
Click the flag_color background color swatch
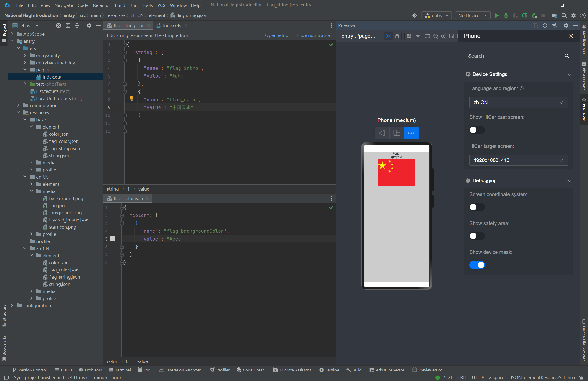[113, 238]
